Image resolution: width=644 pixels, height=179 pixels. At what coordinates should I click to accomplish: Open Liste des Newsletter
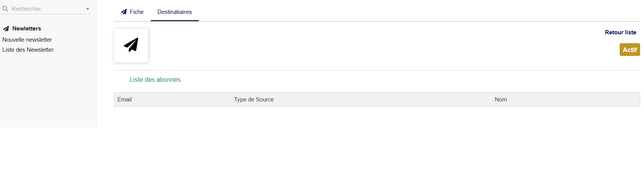click(28, 50)
